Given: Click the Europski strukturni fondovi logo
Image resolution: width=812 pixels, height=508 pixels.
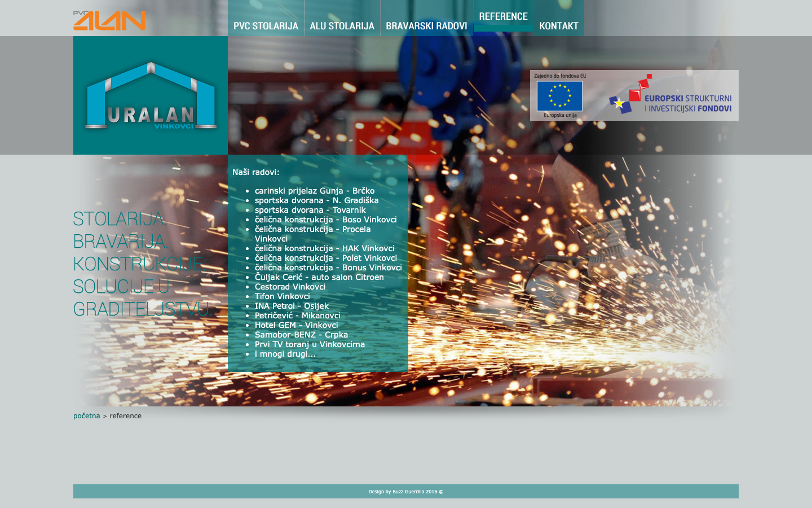Looking at the screenshot, I should [670, 95].
